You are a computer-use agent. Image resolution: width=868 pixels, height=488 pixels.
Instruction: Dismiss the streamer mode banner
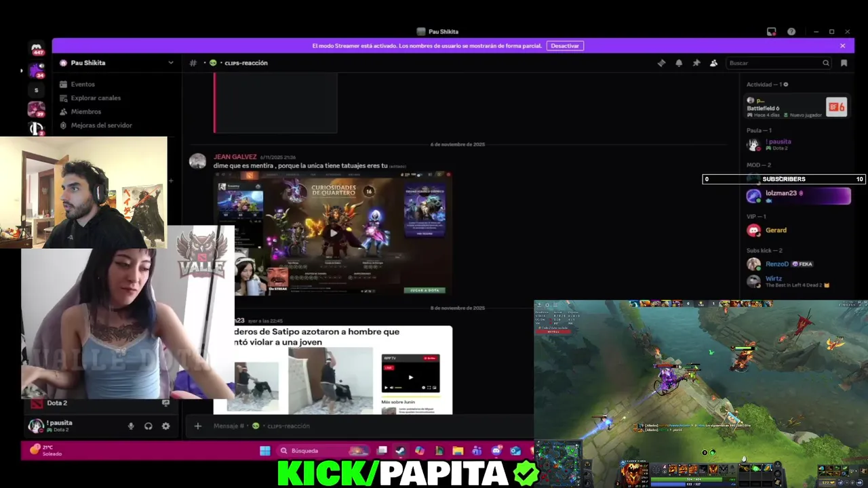click(842, 45)
